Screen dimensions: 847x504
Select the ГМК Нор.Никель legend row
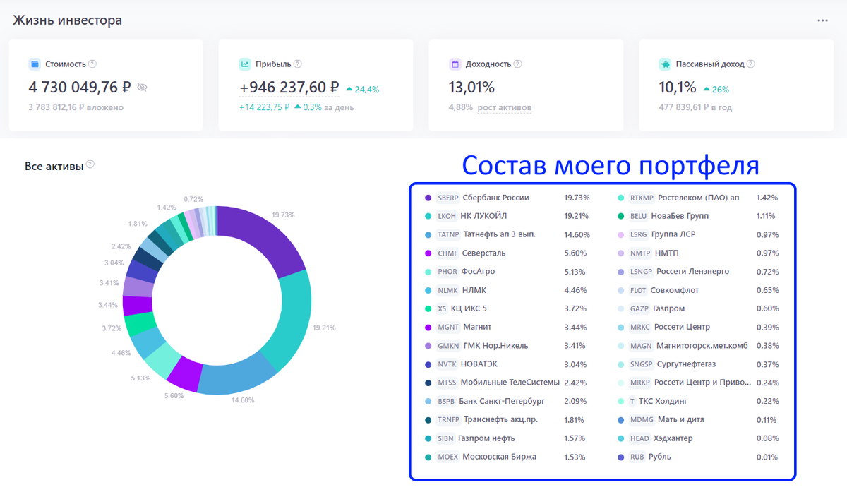[x=507, y=345]
